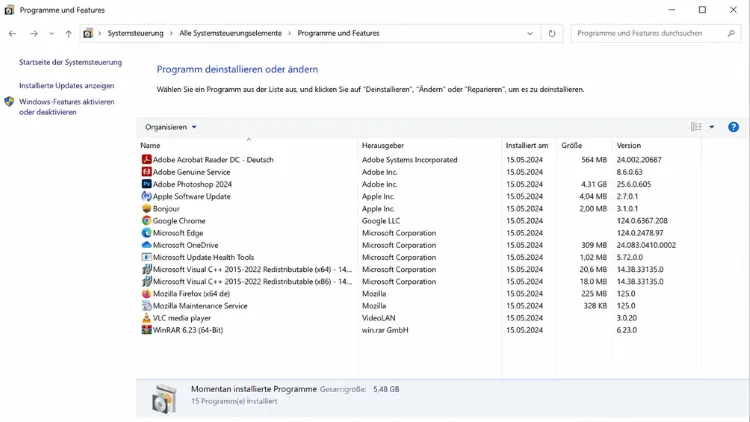Go back with the left arrow
This screenshot has height=422, width=750.
(x=12, y=33)
